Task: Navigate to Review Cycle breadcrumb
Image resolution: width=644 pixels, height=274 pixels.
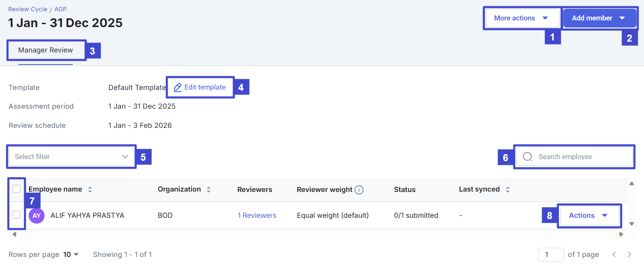Action: [x=27, y=9]
